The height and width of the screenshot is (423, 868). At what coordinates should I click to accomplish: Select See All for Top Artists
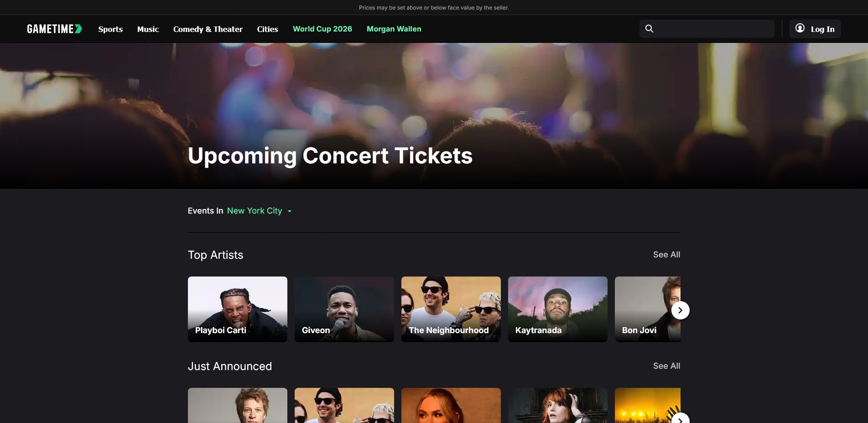(666, 255)
